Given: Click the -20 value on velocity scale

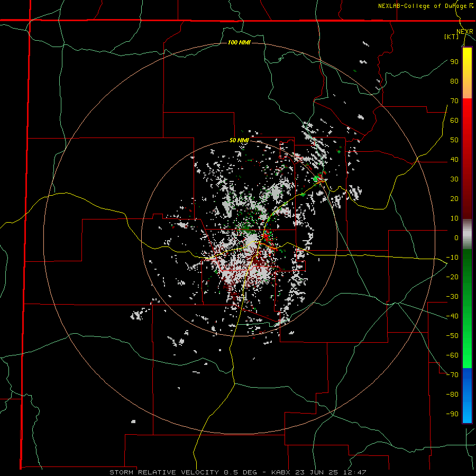Looking at the screenshot, I should (452, 277).
